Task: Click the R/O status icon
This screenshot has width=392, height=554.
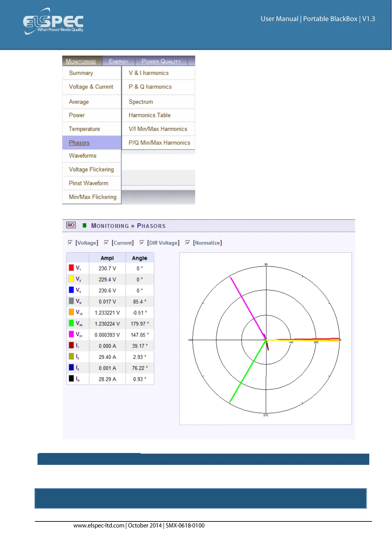Action: pos(71,225)
